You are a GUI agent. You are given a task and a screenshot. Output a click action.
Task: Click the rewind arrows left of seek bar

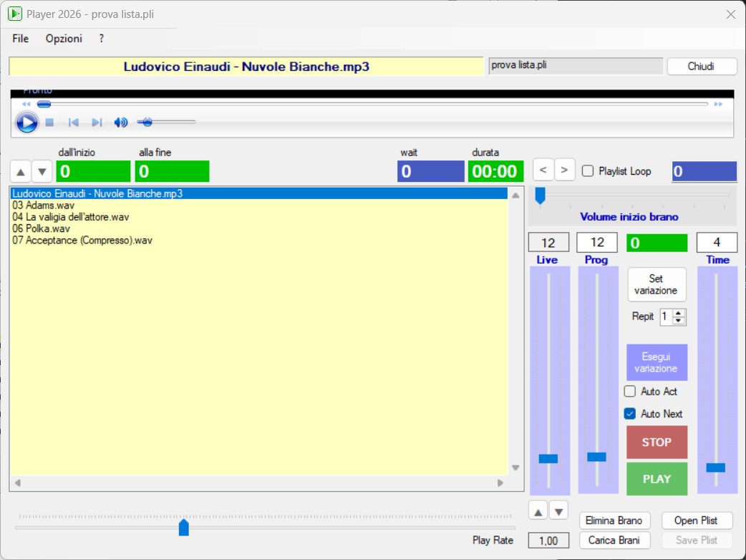[26, 104]
